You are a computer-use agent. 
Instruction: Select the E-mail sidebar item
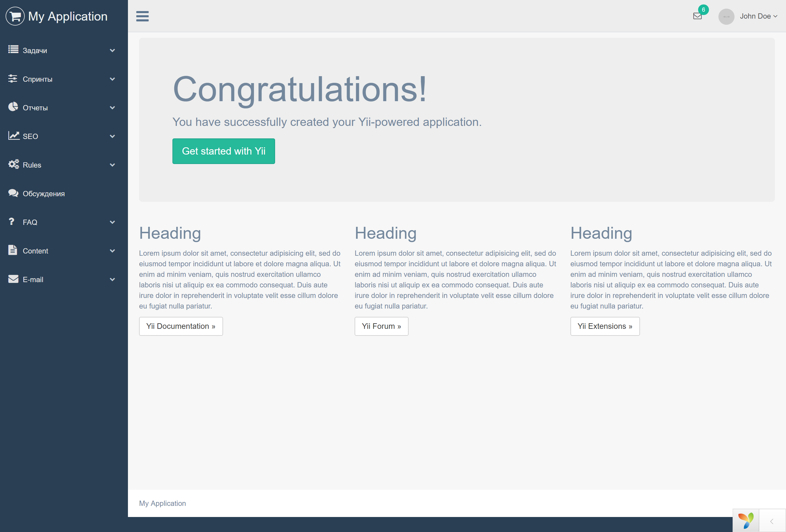tap(33, 280)
